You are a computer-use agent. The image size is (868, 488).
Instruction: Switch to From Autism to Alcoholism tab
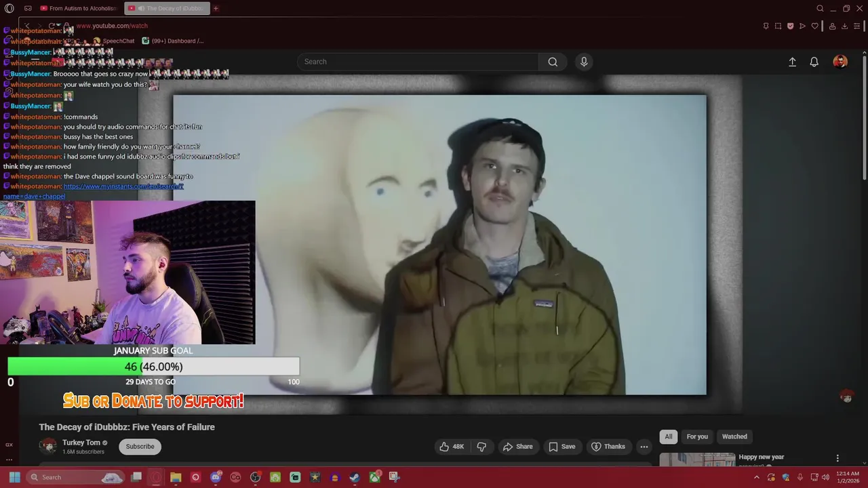pos(78,8)
